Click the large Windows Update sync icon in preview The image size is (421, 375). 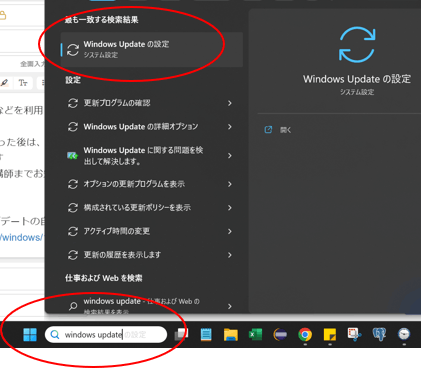click(x=357, y=45)
